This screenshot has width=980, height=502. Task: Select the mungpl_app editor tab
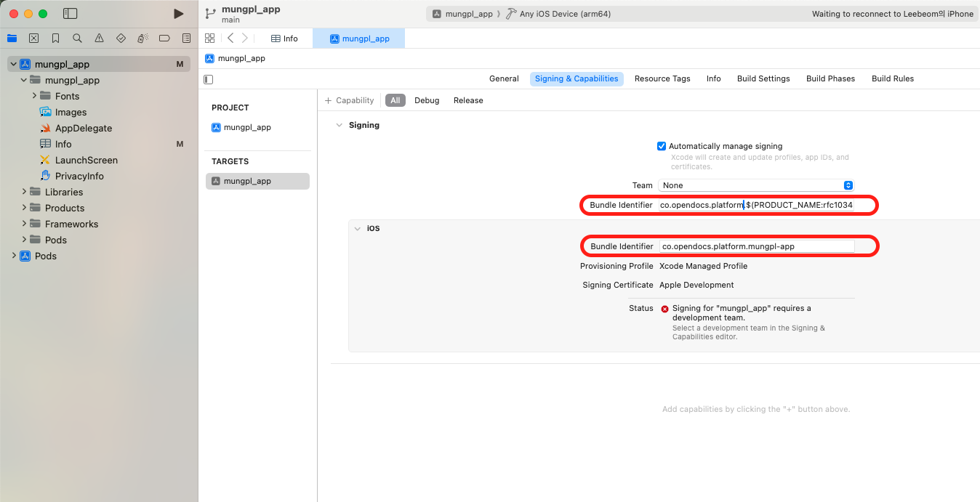[359, 39]
